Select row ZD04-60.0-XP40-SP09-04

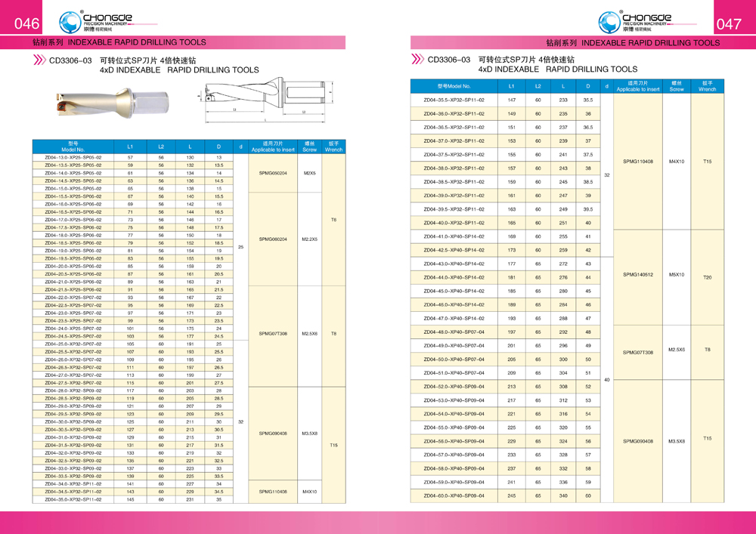pos(454,495)
